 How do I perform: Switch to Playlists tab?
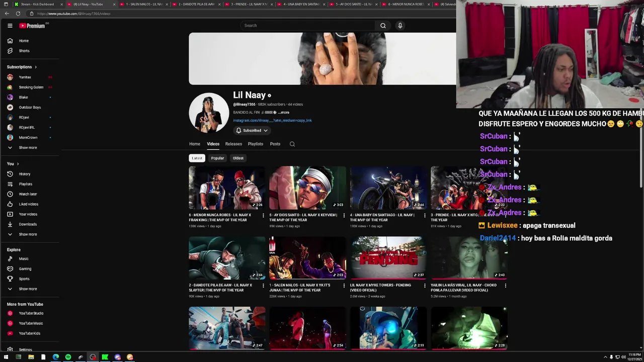[x=255, y=144]
